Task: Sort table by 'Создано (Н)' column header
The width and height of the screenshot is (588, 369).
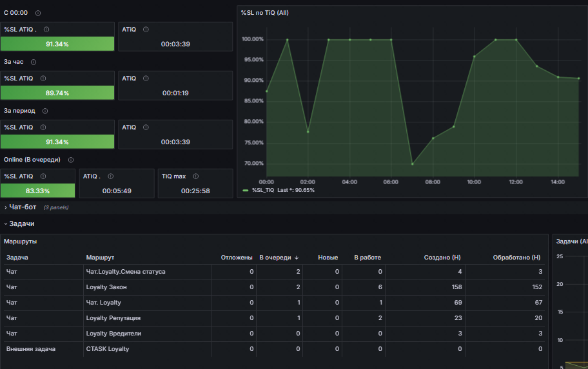Action: click(x=442, y=258)
